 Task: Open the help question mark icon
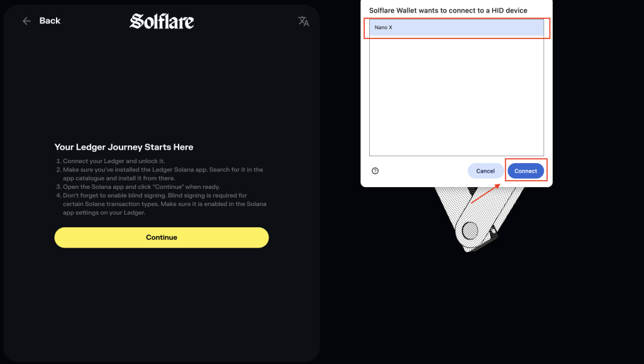375,171
